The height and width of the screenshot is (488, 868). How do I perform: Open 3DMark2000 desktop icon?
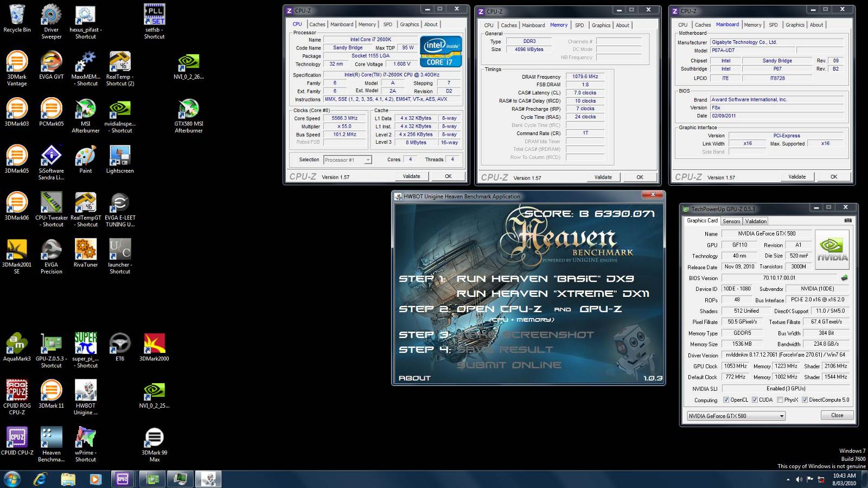click(x=154, y=347)
